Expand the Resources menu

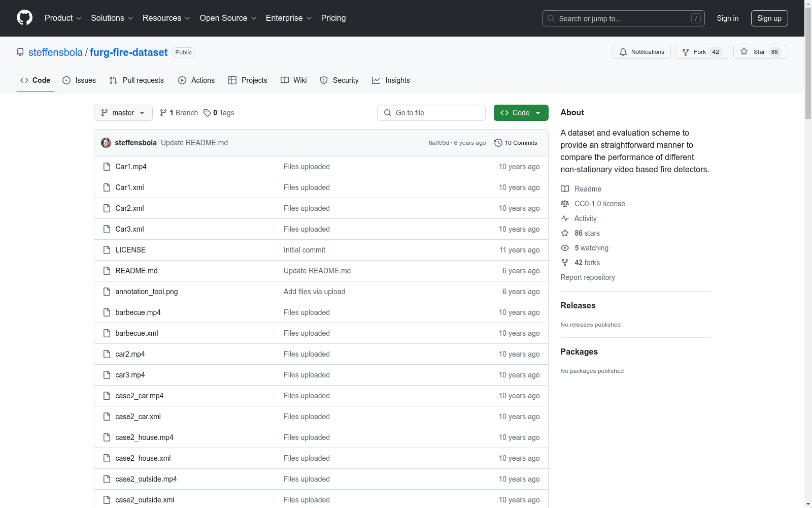point(166,18)
